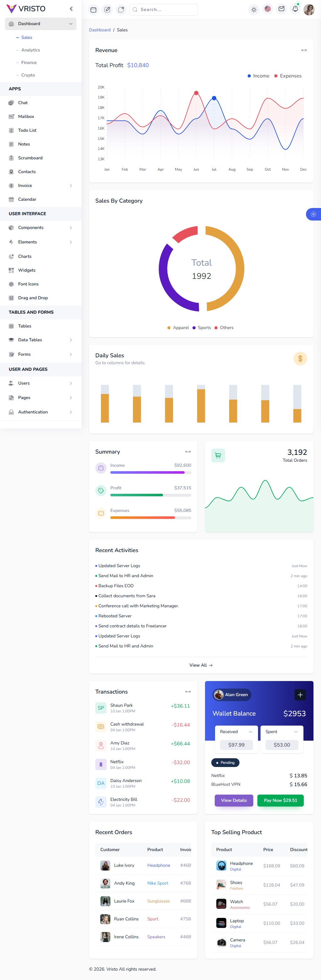Select Sales in sidebar submenu
This screenshot has height=980, width=321.
[x=27, y=37]
